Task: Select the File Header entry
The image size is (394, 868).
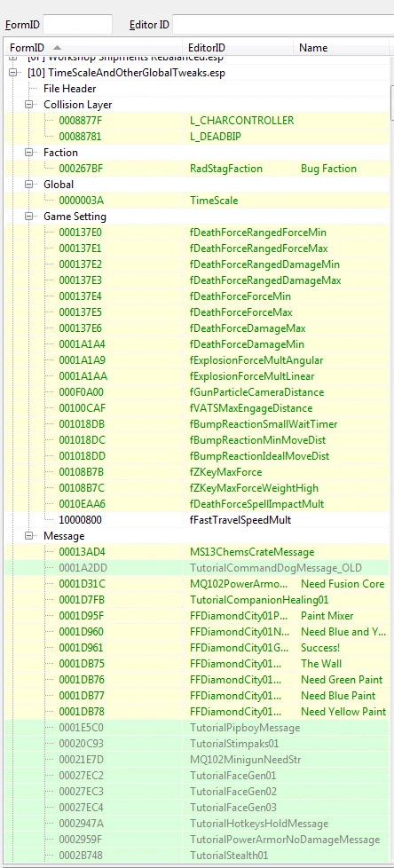Action: [x=70, y=89]
